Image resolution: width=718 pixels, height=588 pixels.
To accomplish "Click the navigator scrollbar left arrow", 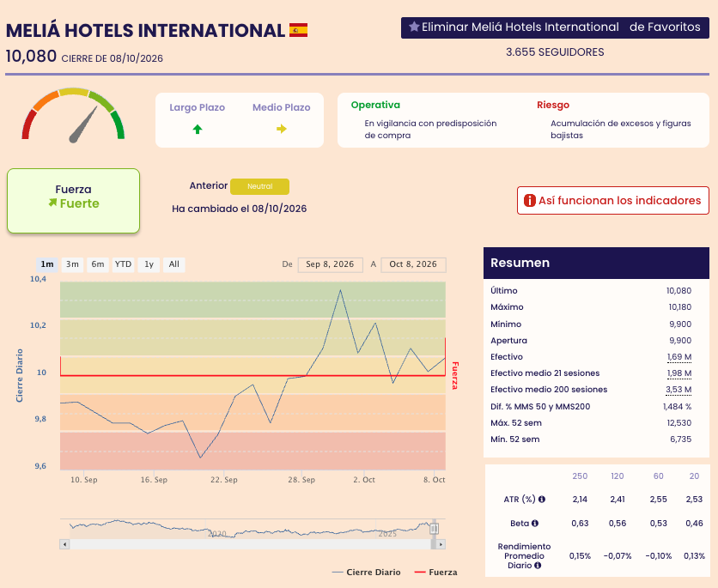I will point(64,544).
